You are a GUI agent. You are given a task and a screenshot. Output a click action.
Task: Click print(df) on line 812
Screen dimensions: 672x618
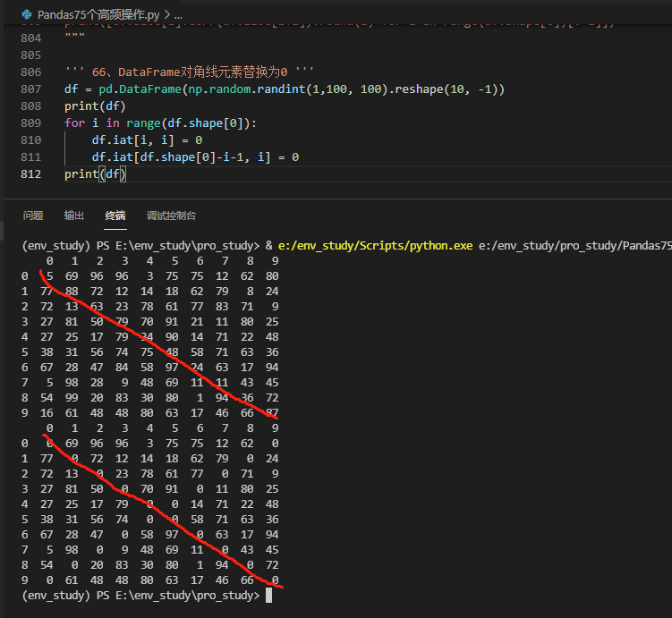95,174
